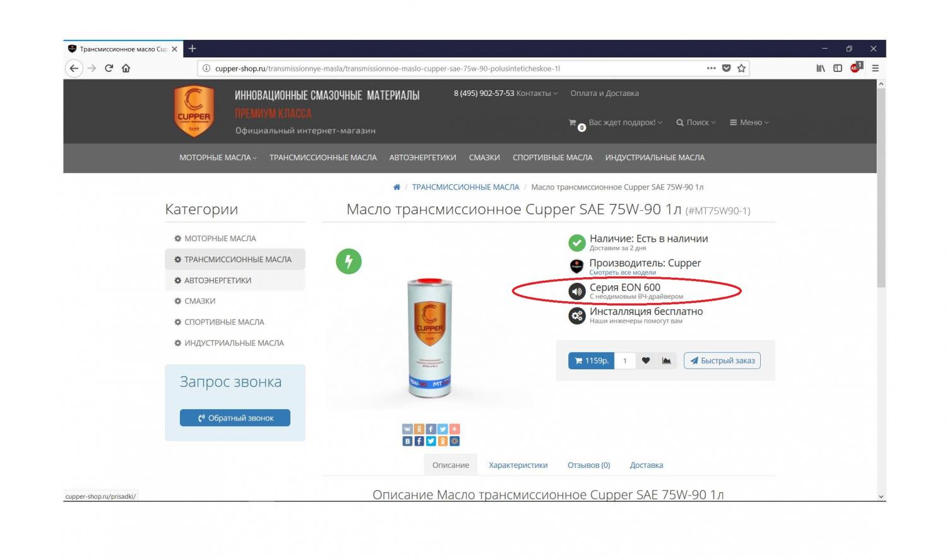The width and height of the screenshot is (947, 560).
Task: Open the shopping cart icon with zero badge
Action: coord(576,124)
